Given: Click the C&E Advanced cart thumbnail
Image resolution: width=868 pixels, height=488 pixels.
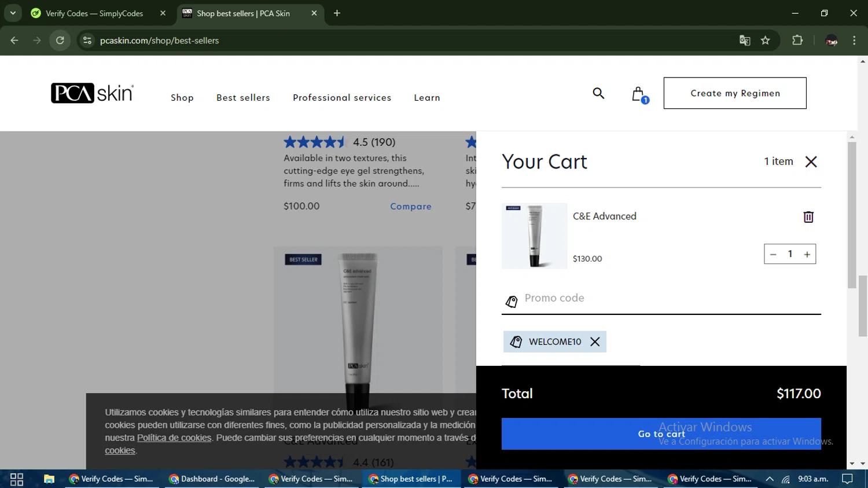Looking at the screenshot, I should tap(535, 236).
